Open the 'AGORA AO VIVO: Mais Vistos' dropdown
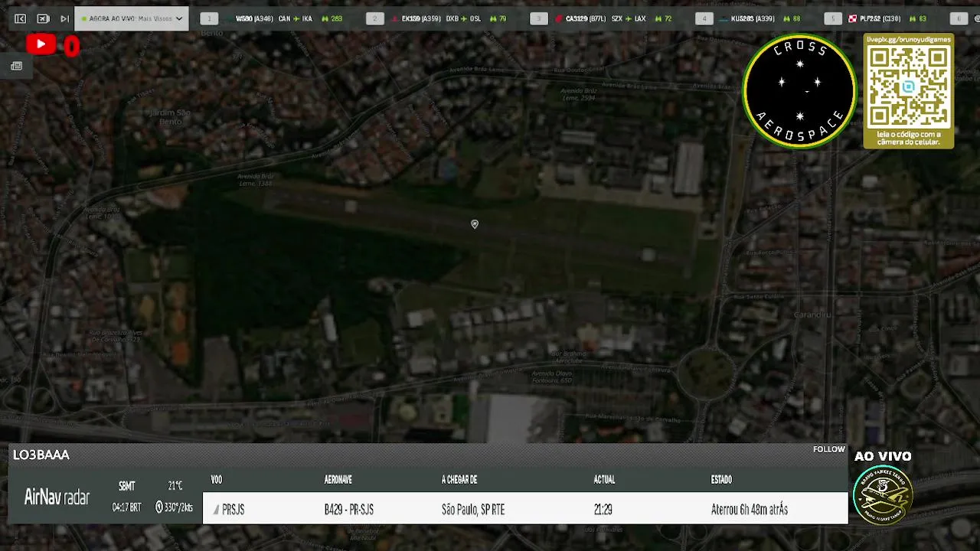Screen dimensions: 980x551 click(132, 18)
